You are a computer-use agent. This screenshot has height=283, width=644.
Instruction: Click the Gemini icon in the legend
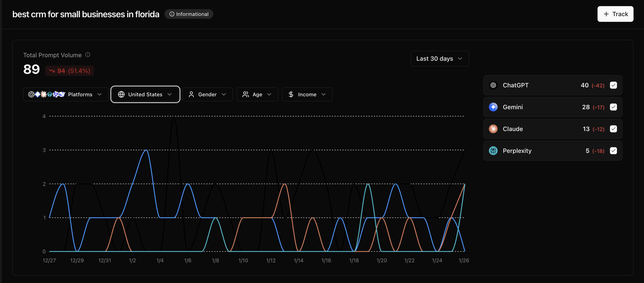493,107
